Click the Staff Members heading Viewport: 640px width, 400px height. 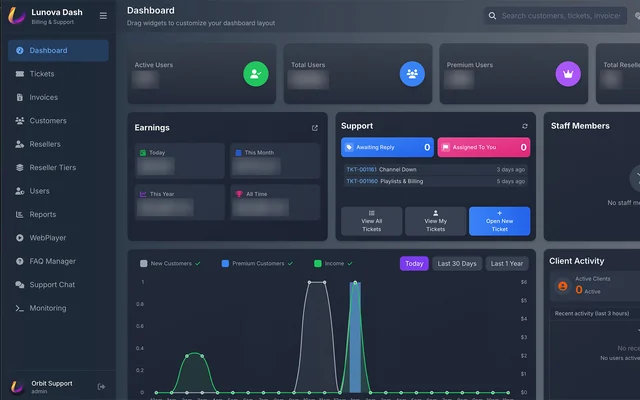pos(580,126)
